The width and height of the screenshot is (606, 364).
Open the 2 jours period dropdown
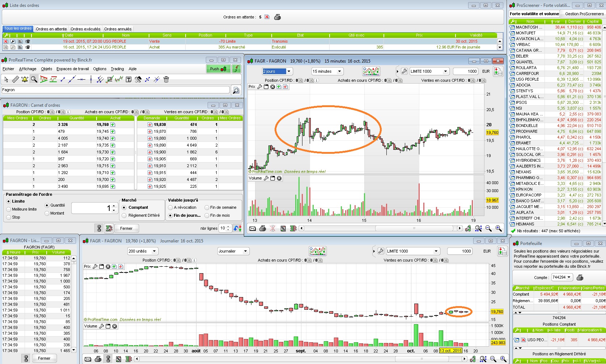[277, 71]
